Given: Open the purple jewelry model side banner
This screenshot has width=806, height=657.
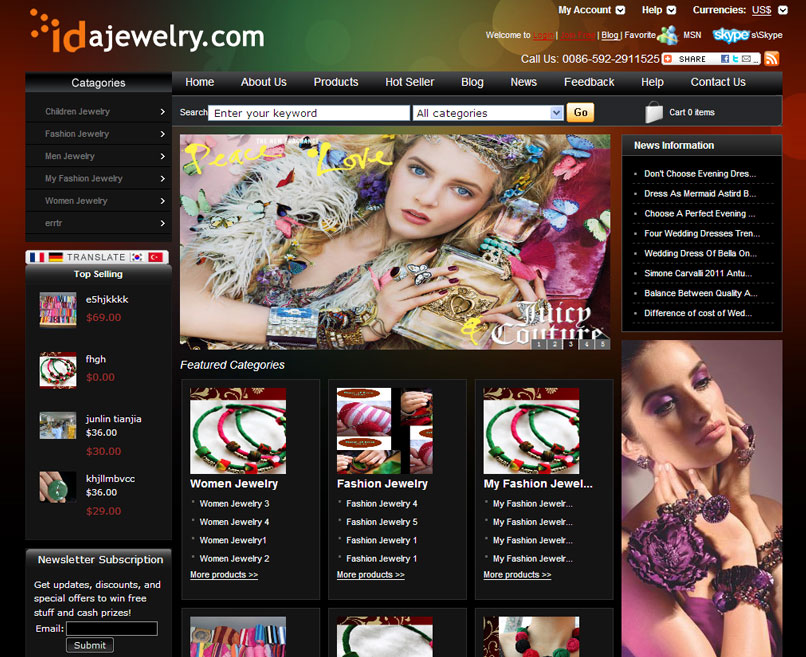Looking at the screenshot, I should coord(702,498).
